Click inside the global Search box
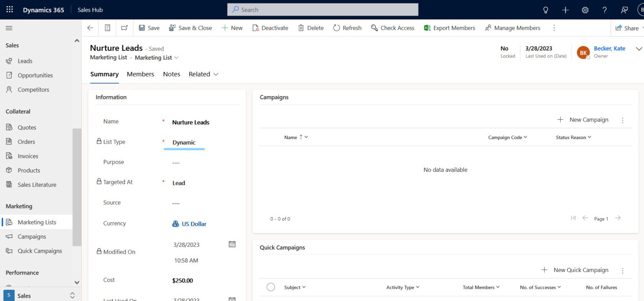Image resolution: width=644 pixels, height=301 pixels. coord(322,9)
